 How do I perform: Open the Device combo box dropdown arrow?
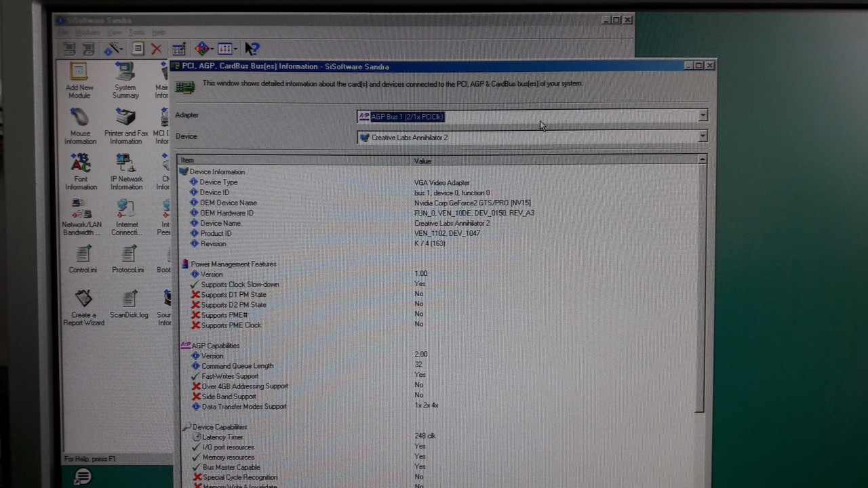(x=703, y=137)
